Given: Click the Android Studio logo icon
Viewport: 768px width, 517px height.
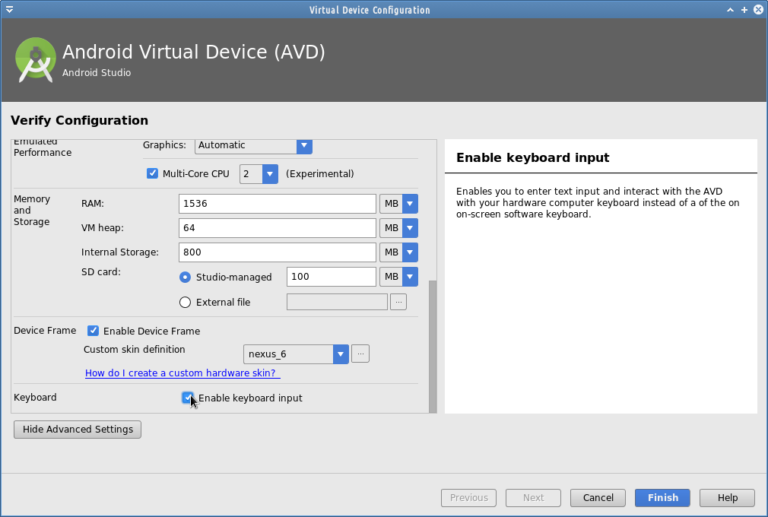Looking at the screenshot, I should tap(35, 59).
